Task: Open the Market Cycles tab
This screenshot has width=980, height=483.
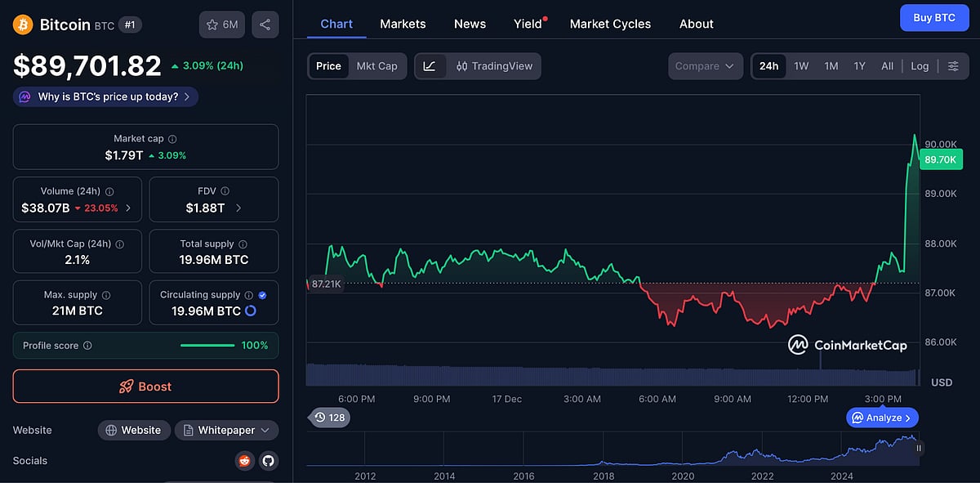Action: 610,24
